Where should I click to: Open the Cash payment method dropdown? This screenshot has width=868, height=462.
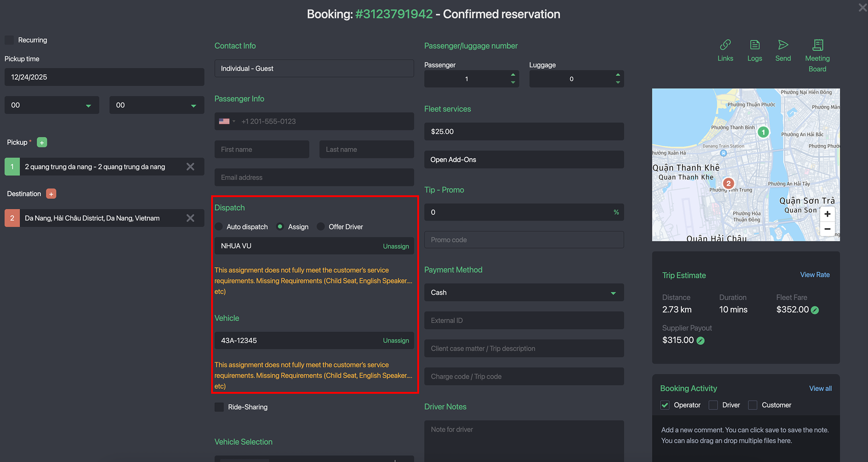524,292
